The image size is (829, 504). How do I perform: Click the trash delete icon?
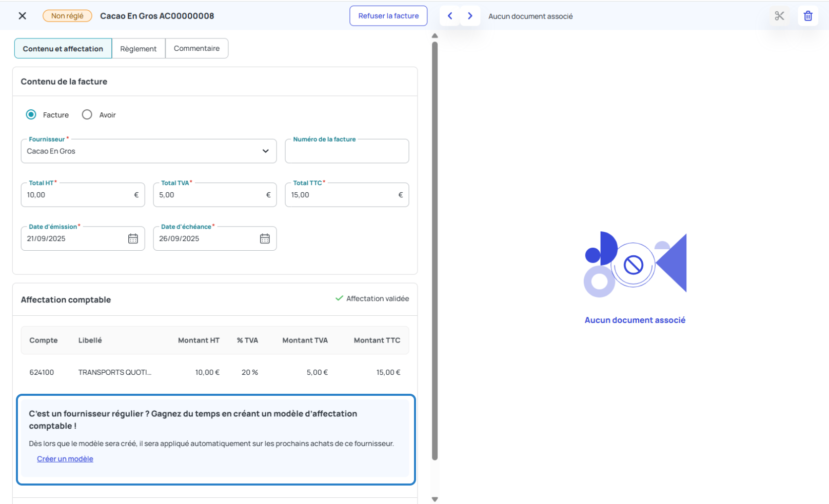(x=808, y=16)
